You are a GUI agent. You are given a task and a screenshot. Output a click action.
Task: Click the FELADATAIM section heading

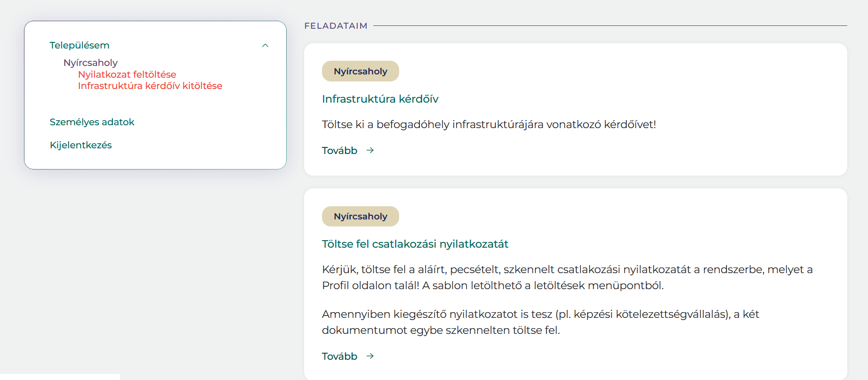point(336,26)
